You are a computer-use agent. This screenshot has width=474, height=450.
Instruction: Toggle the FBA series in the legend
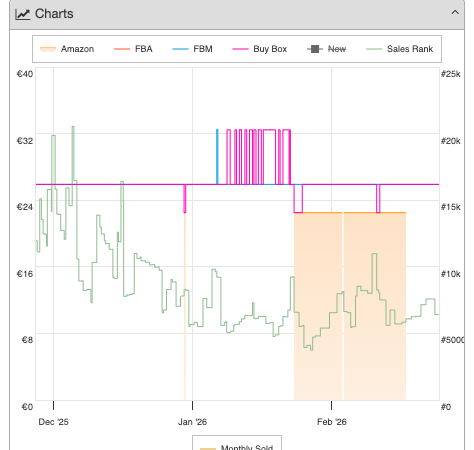[x=133, y=49]
